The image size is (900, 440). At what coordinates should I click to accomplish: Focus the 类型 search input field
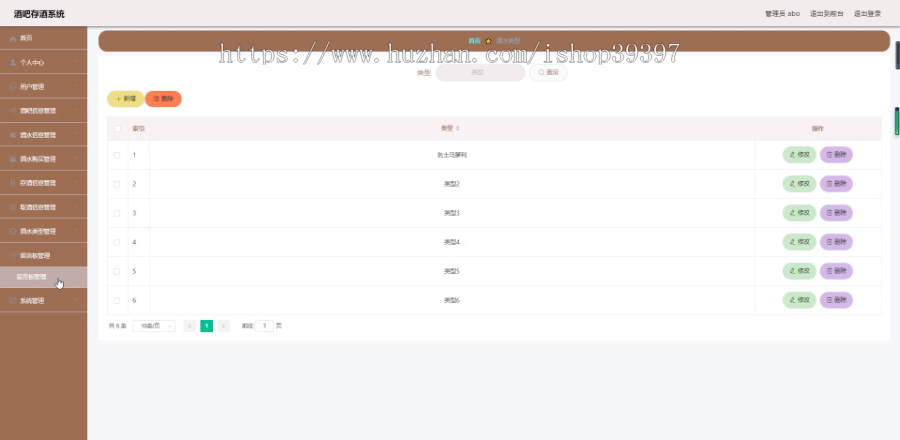[480, 73]
